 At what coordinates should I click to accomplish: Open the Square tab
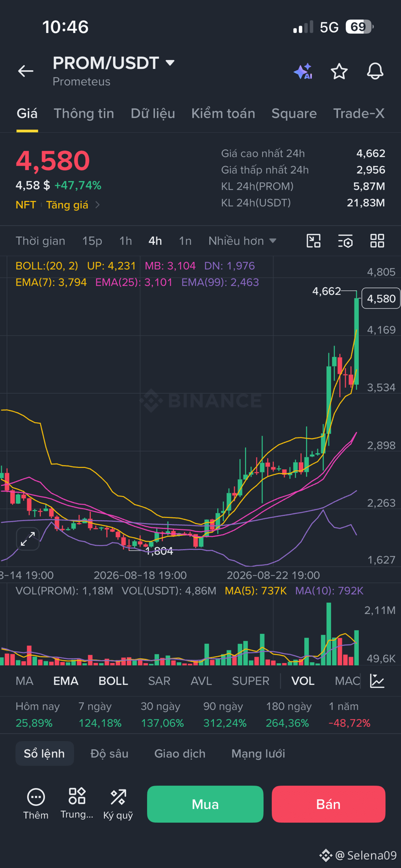tap(294, 113)
